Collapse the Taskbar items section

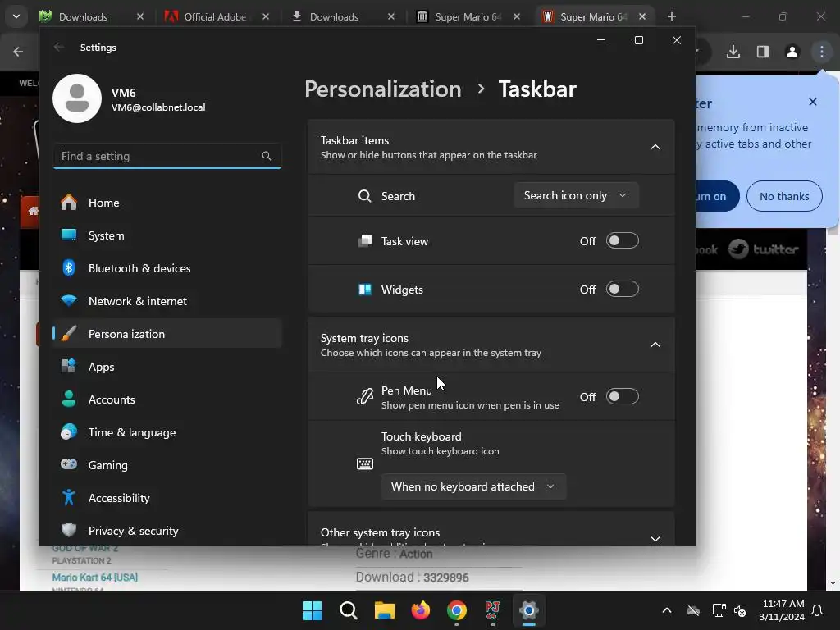click(655, 147)
